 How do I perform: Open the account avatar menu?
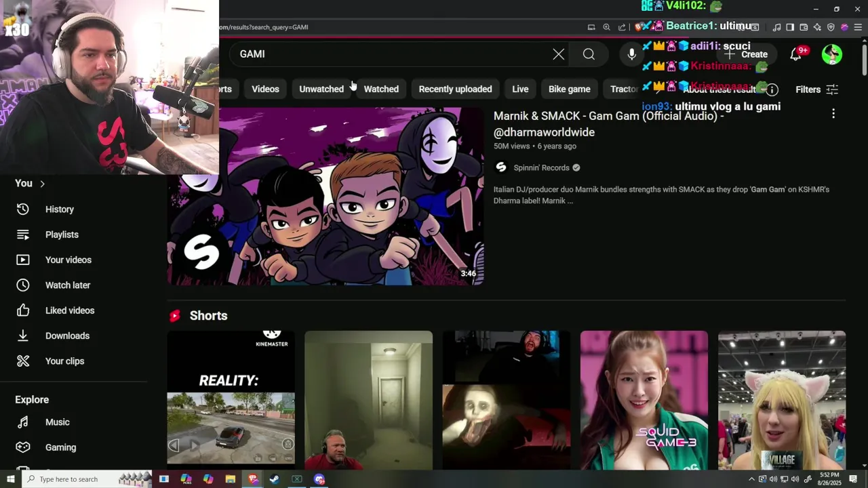click(x=832, y=54)
